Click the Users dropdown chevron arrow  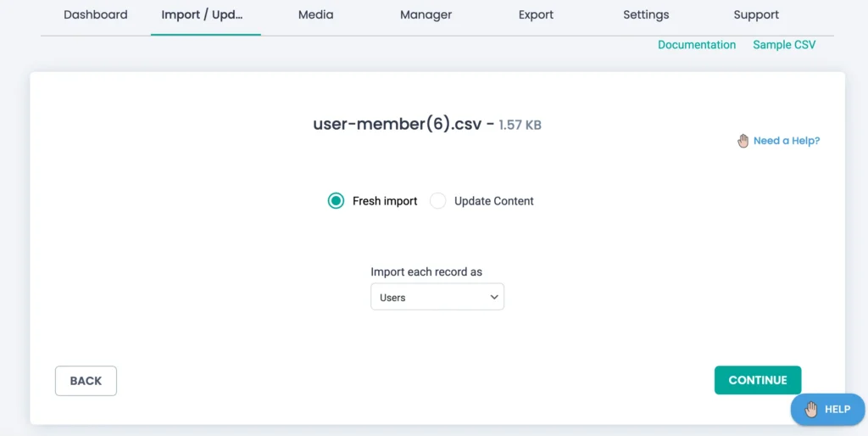pos(494,297)
